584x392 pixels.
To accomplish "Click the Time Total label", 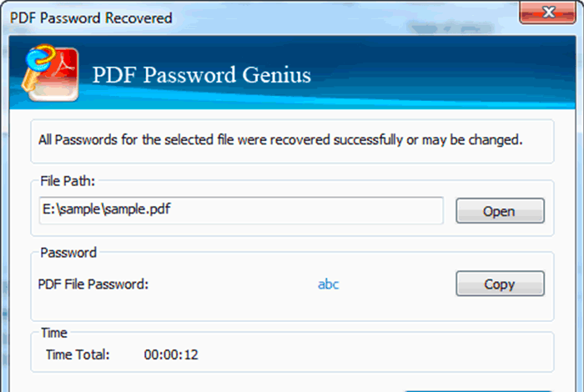I will tap(78, 354).
